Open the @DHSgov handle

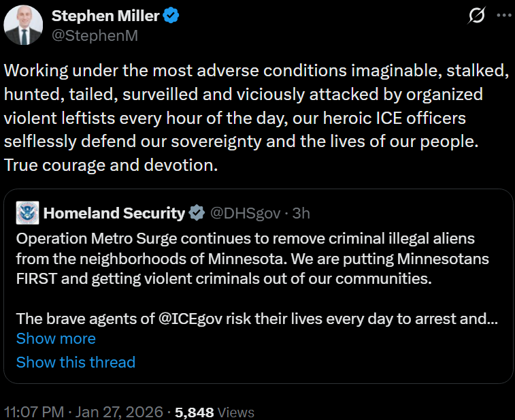(245, 213)
